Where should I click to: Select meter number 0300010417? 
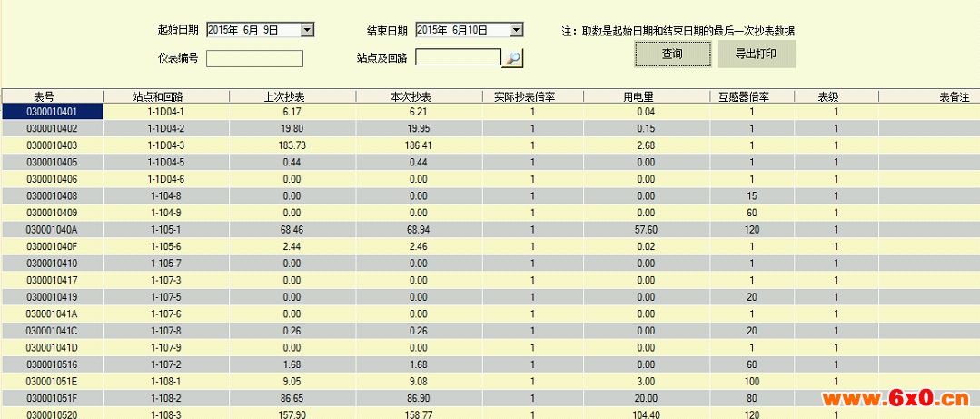point(52,280)
